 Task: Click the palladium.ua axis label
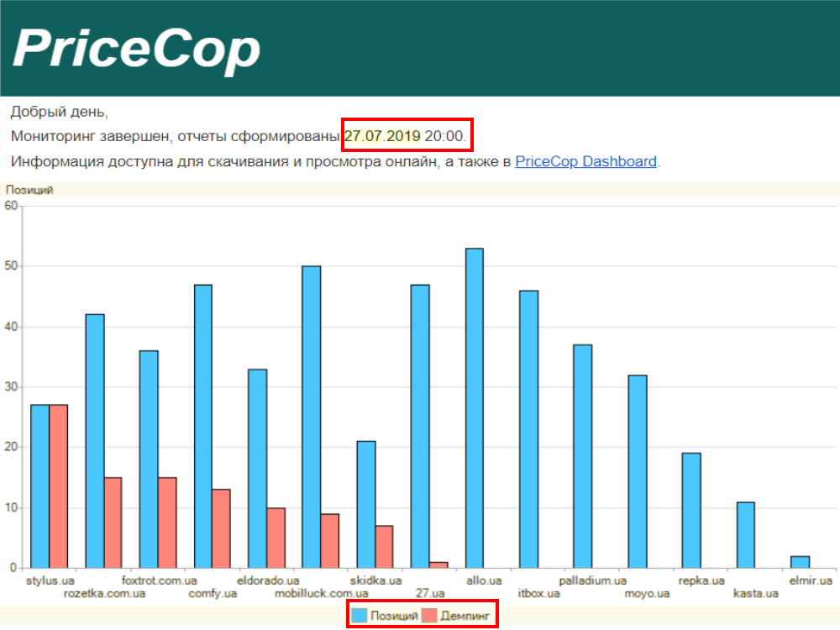pyautogui.click(x=593, y=580)
